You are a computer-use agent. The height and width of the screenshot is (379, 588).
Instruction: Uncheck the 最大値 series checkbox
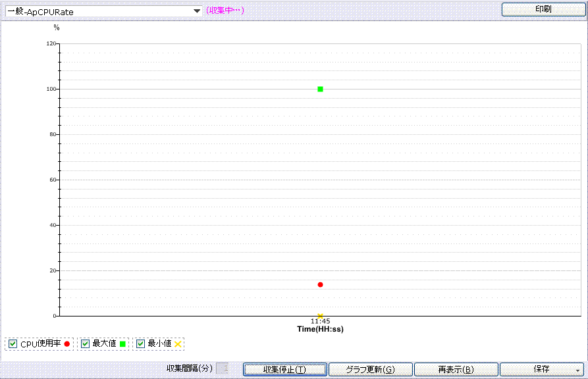click(x=85, y=343)
